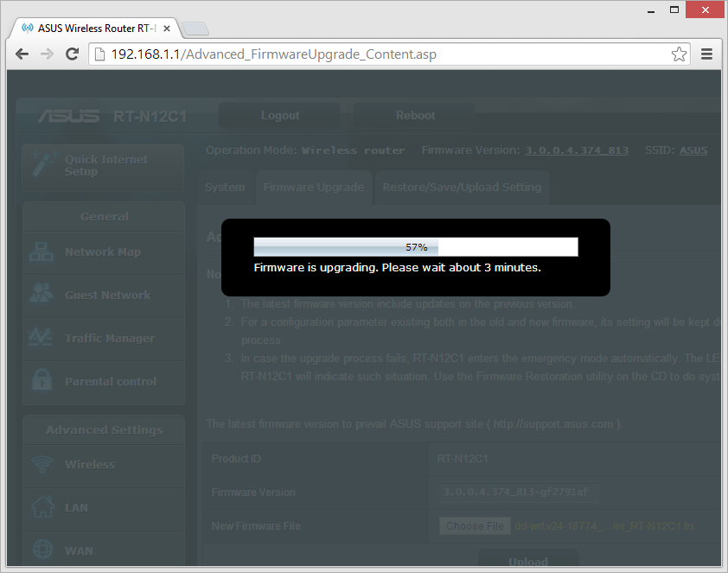This screenshot has height=573, width=728.
Task: Click the Wireless signal icon
Action: (42, 464)
